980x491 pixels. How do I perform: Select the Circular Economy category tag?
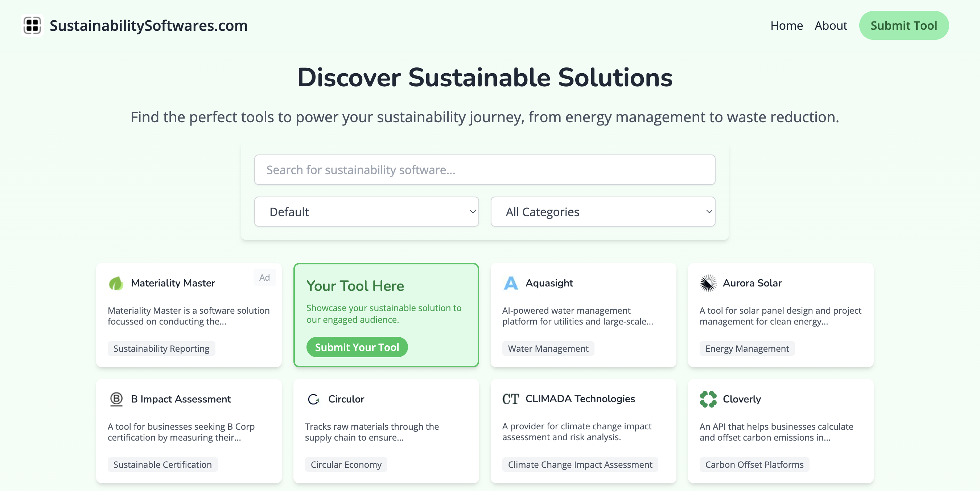tap(346, 465)
